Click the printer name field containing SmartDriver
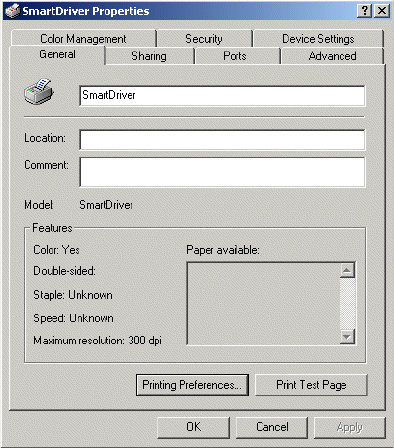This screenshot has height=448, width=394. [x=222, y=96]
